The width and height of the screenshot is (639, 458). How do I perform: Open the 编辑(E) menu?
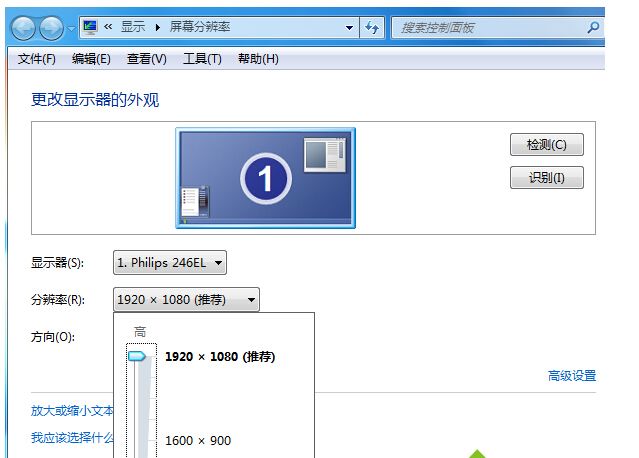(x=91, y=59)
